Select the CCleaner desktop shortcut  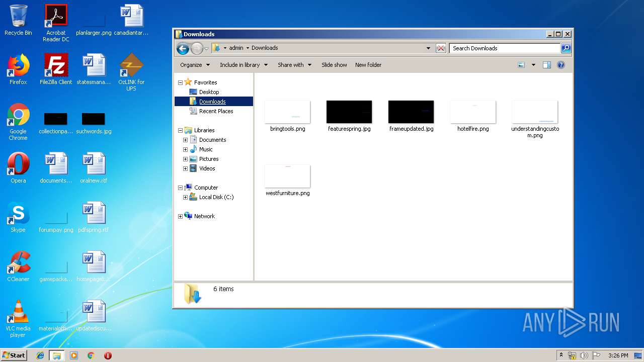click(18, 266)
